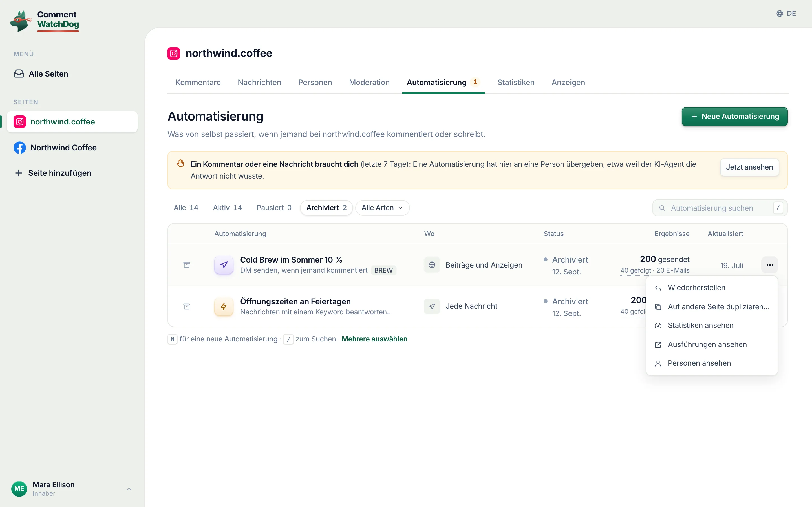Switch filter to Aktiv 14
This screenshot has height=507, width=812.
(x=227, y=208)
